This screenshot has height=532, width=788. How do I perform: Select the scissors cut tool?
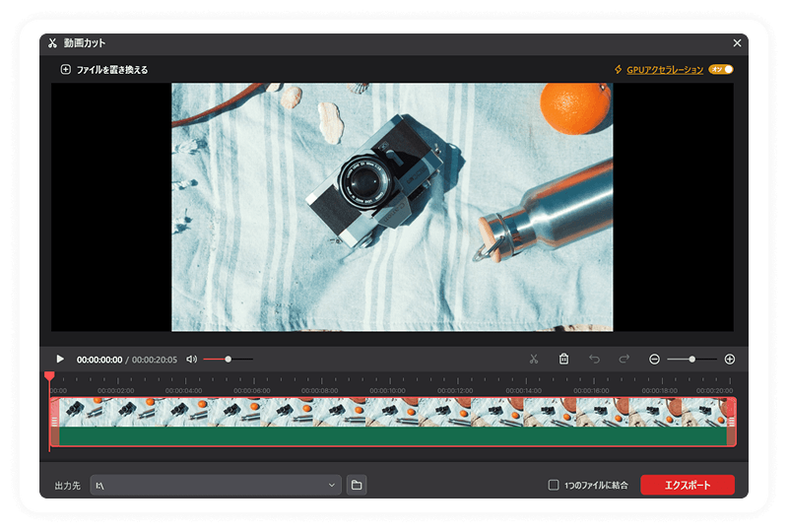pos(534,359)
